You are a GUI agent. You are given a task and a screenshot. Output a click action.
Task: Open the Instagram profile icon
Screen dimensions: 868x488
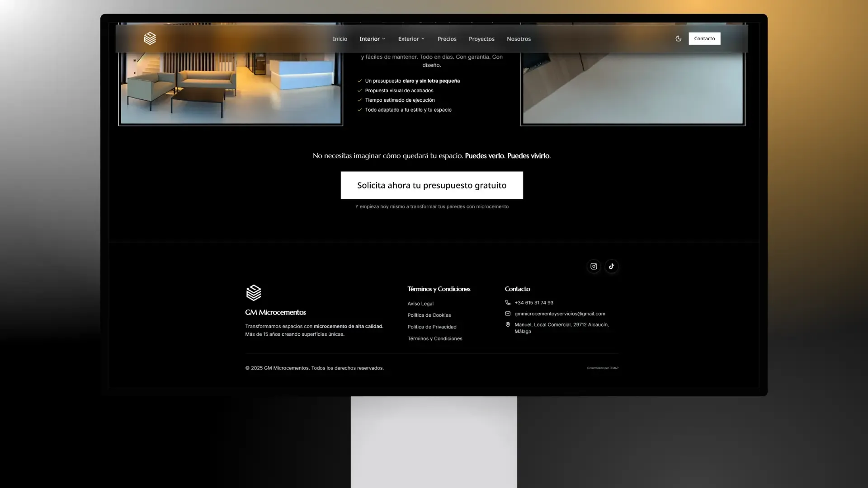pos(593,266)
